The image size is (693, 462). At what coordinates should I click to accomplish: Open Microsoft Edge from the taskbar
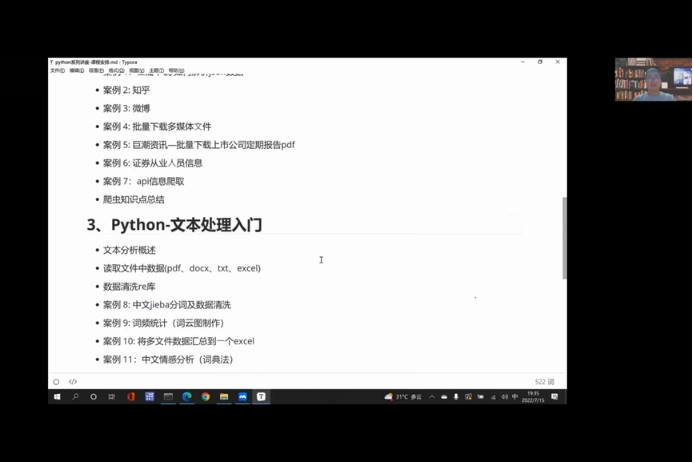[x=187, y=397]
